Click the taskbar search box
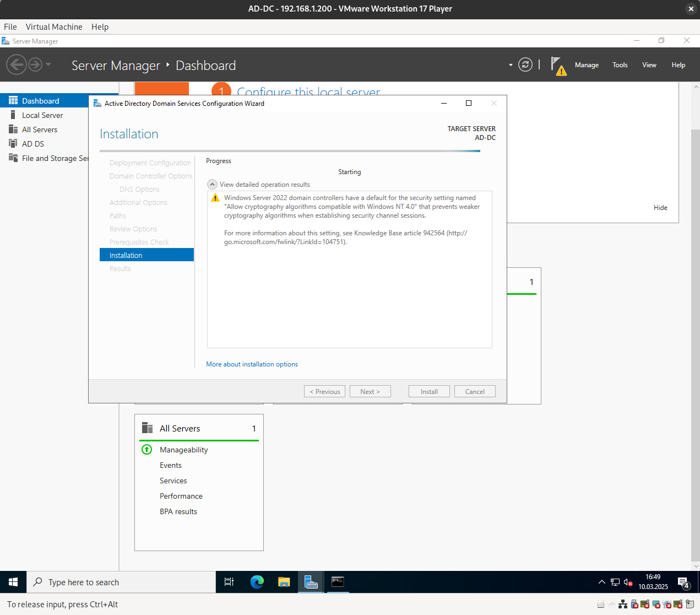700x615 pixels. click(x=121, y=582)
